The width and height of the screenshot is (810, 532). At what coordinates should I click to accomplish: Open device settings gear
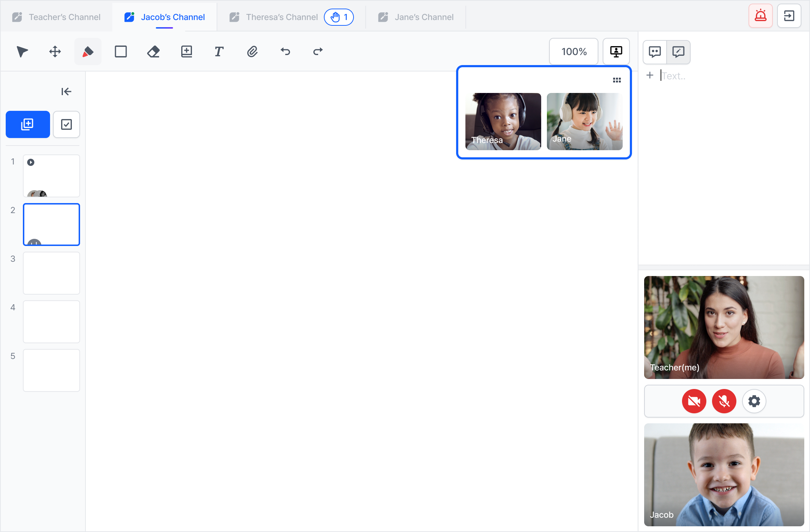point(754,401)
